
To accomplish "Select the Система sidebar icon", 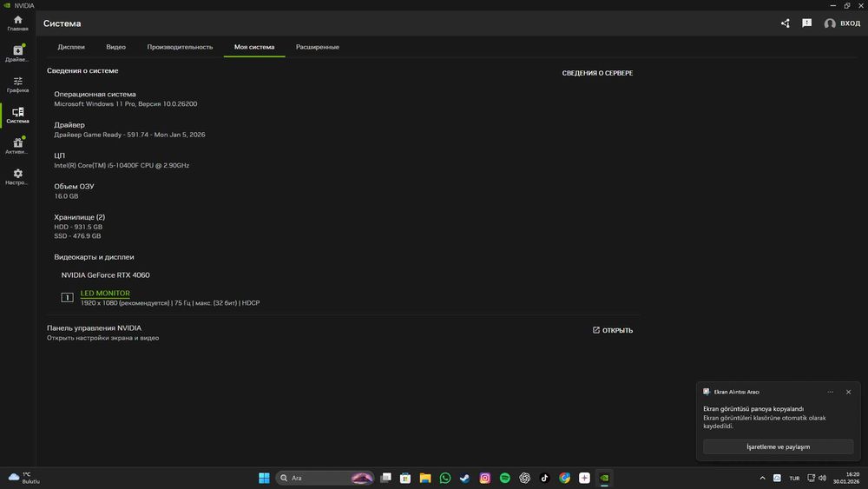I will pos(17,116).
